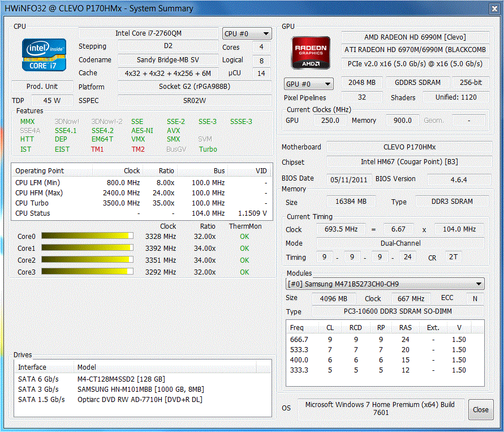Click the RAS column header in module timings
Screen dimensions: 504x432
[406, 327]
